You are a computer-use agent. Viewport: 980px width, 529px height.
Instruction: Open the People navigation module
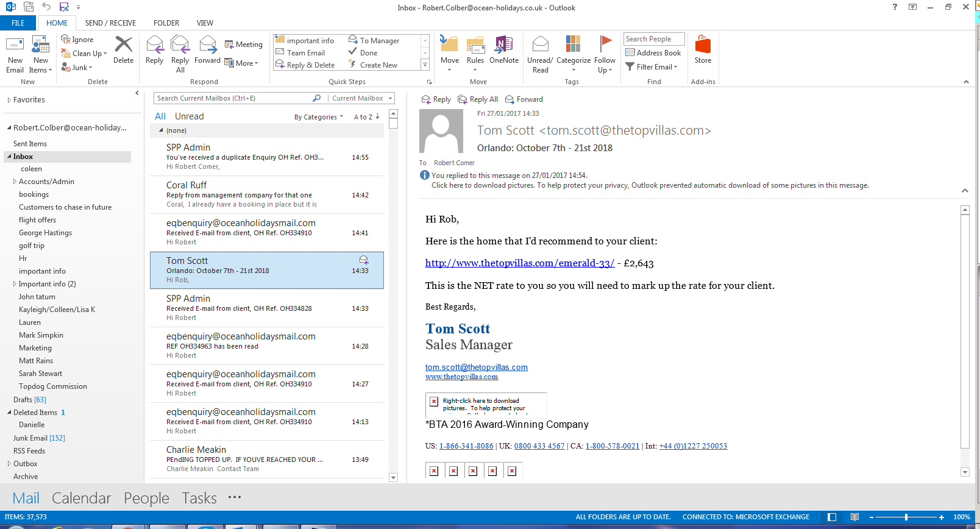[146, 498]
